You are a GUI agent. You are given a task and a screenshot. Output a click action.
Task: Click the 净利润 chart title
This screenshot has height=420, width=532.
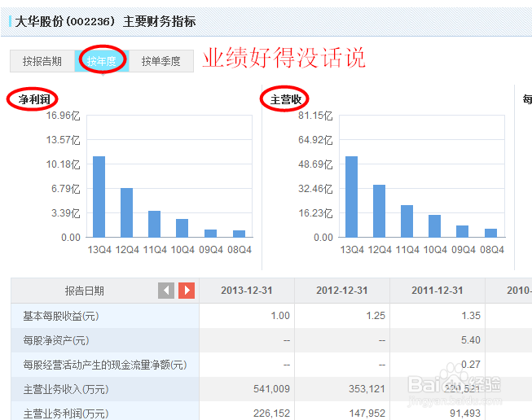34,99
